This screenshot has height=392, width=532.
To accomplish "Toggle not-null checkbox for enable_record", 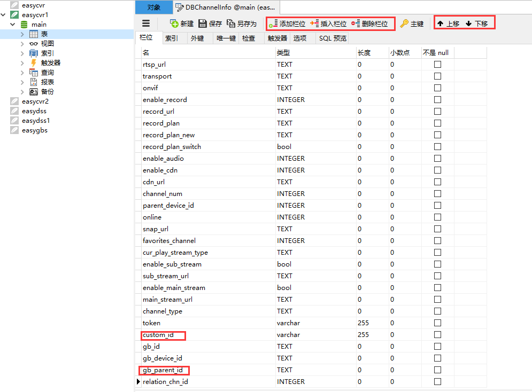I will click(438, 100).
